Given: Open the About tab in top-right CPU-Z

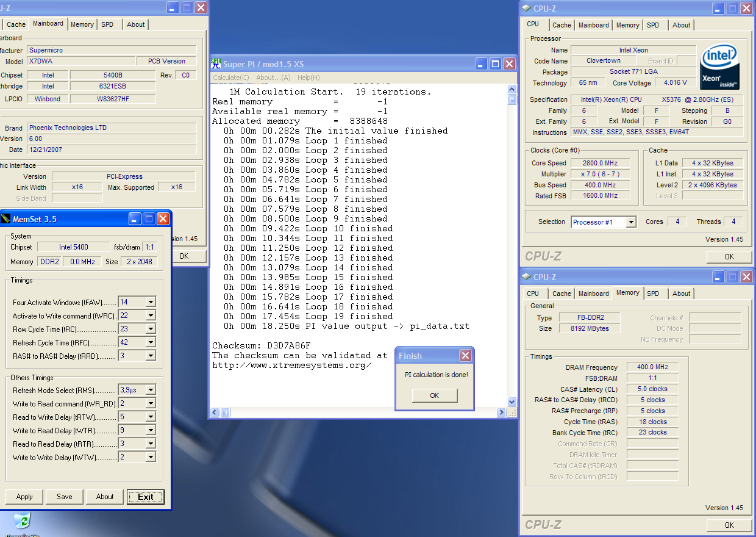Looking at the screenshot, I should tap(682, 25).
